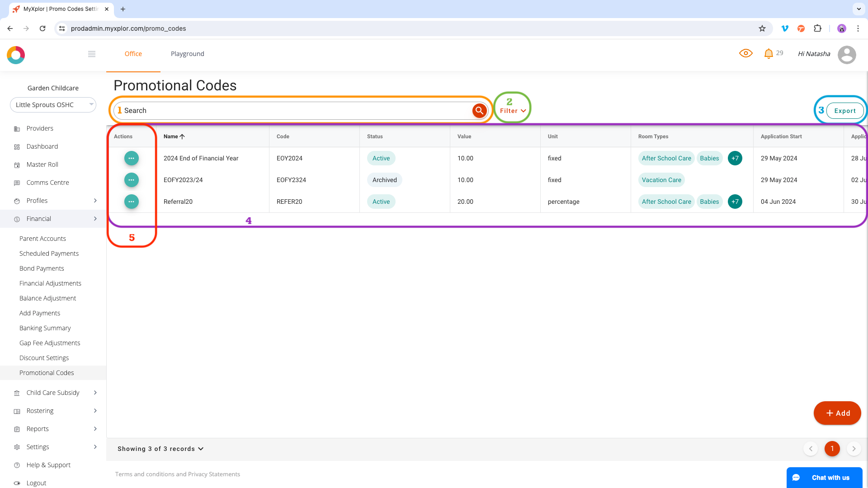Image resolution: width=868 pixels, height=488 pixels.
Task: Bookmark this page with the star icon
Action: click(762, 28)
